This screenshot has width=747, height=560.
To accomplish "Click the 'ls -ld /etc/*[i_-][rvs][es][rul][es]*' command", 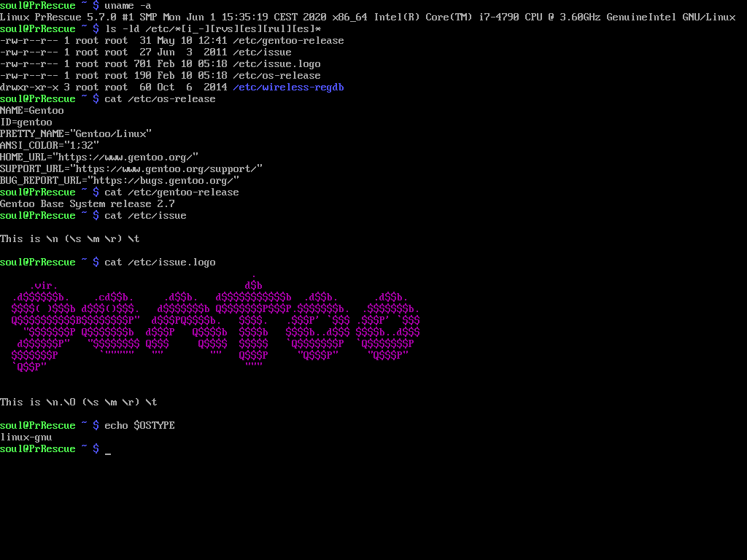I will coord(213,29).
